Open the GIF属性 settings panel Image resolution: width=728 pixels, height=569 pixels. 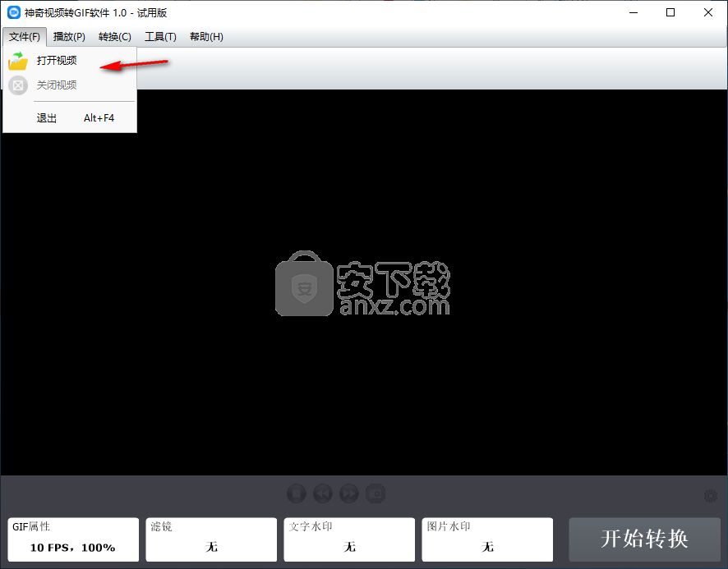[x=73, y=539]
